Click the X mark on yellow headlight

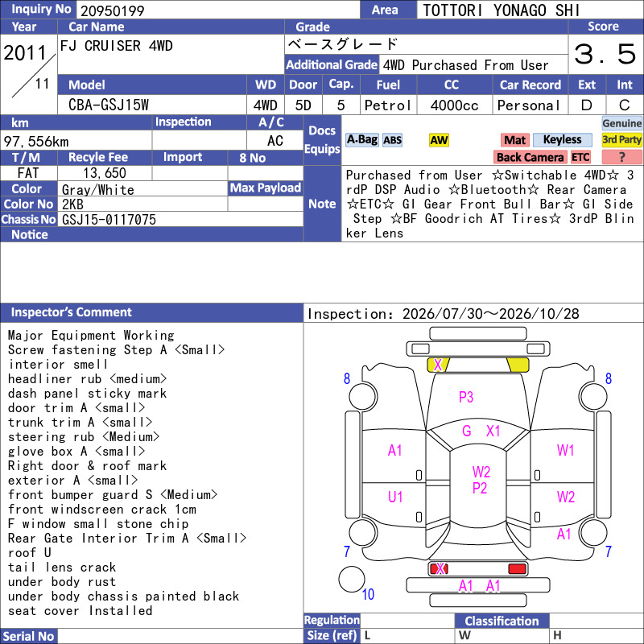(x=438, y=365)
